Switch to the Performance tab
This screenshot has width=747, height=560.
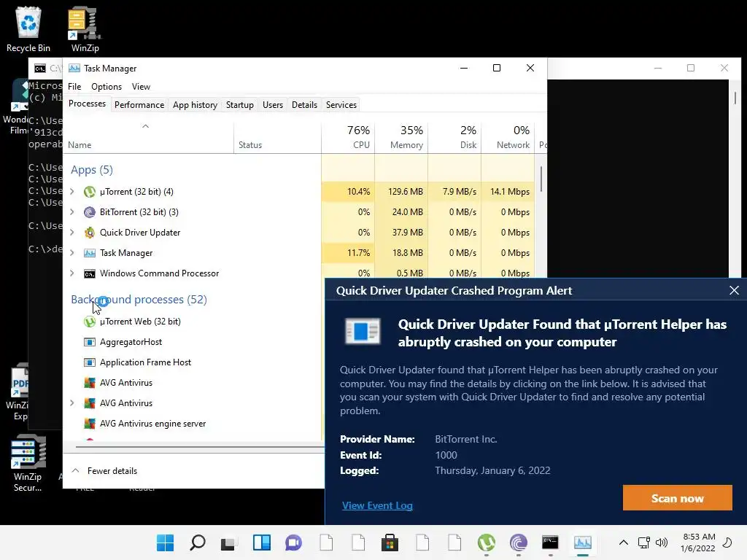pos(139,105)
